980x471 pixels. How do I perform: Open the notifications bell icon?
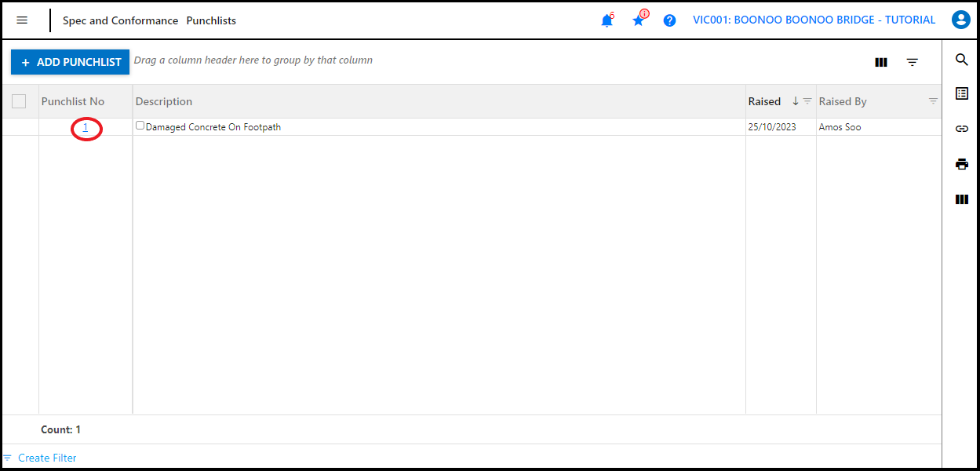coord(607,20)
